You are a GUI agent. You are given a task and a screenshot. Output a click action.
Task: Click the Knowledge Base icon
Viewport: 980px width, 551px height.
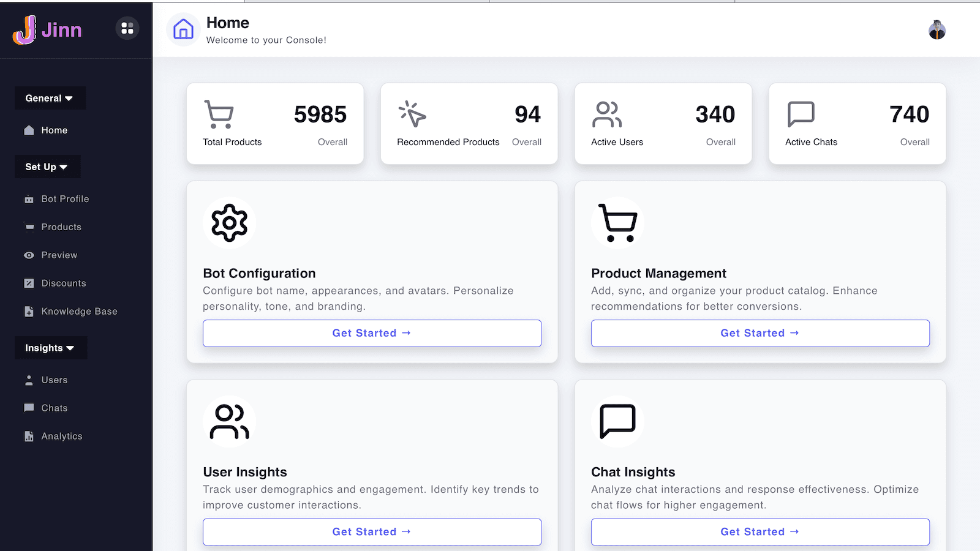29,311
